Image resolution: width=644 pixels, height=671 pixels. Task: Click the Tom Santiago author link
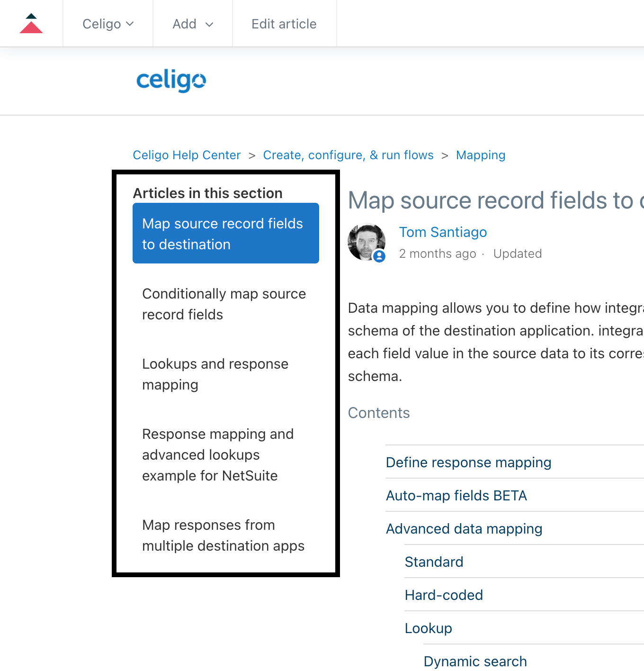(443, 232)
